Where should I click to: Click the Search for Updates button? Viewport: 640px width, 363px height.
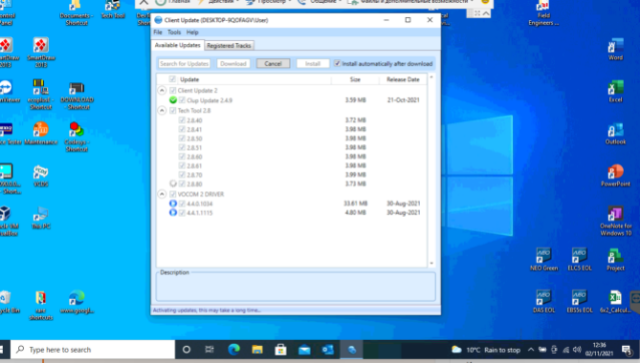[x=184, y=63]
